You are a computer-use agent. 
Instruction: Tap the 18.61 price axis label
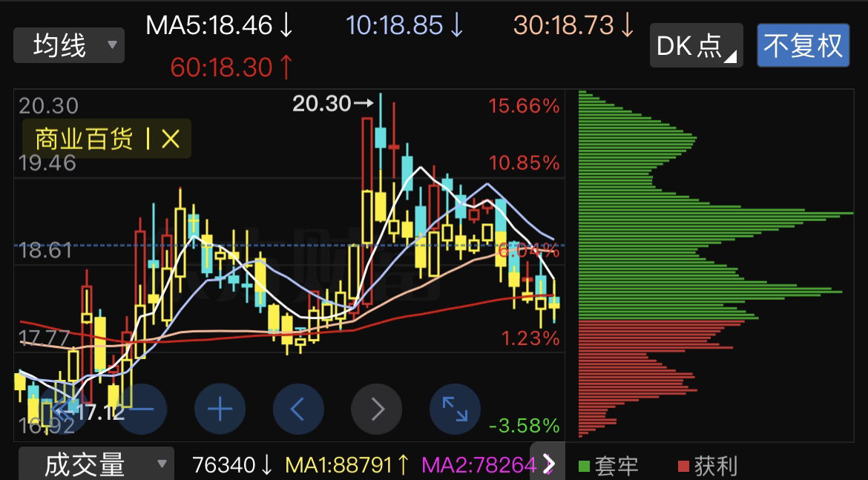[x=45, y=251]
